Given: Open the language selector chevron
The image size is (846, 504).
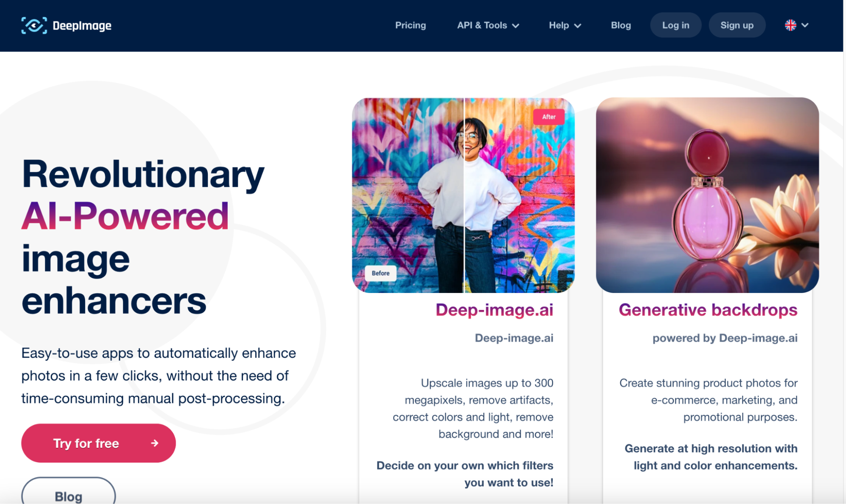Looking at the screenshot, I should 805,25.
